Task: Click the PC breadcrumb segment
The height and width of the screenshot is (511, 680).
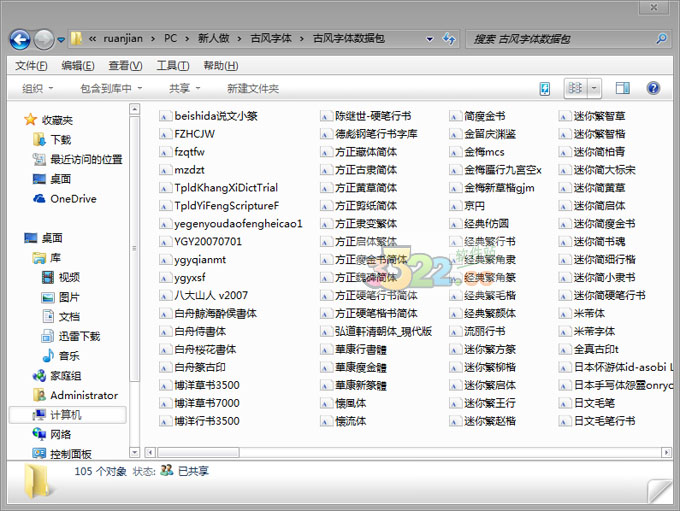Action: pos(170,39)
